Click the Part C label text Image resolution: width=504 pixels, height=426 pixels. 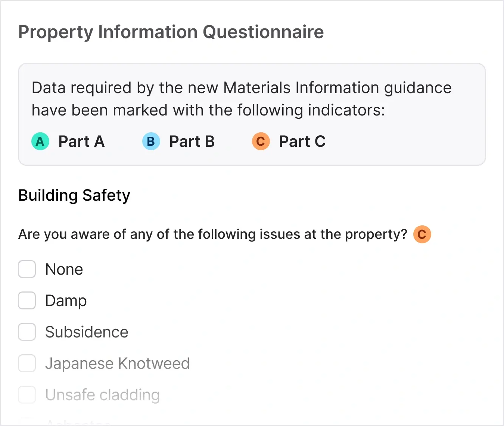tap(302, 141)
